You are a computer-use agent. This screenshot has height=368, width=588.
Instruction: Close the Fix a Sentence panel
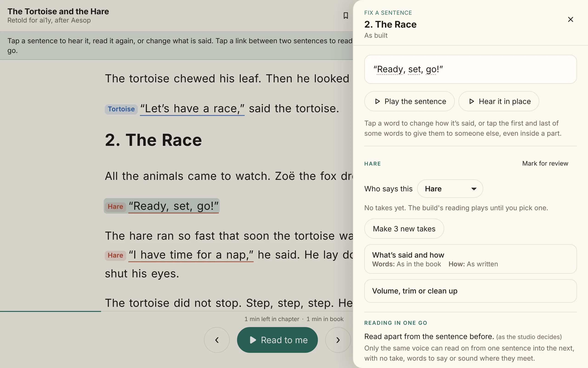click(571, 20)
